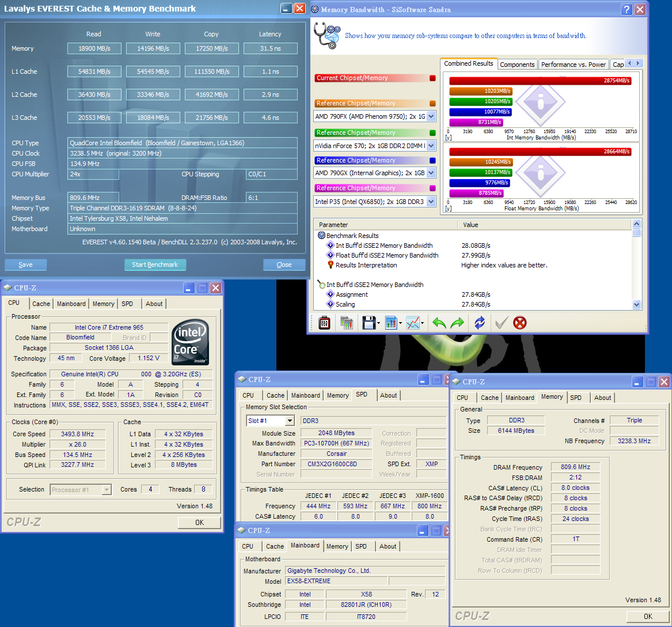Image resolution: width=672 pixels, height=627 pixels.
Task: Click the bar chart icon in Sandra toolbar
Action: [391, 323]
